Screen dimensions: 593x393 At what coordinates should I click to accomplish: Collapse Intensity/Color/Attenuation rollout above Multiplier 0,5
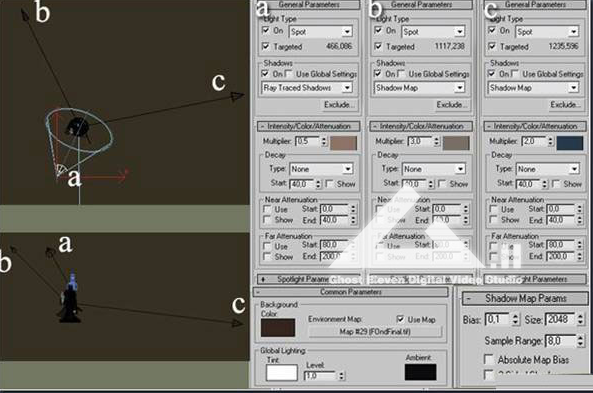[308, 126]
